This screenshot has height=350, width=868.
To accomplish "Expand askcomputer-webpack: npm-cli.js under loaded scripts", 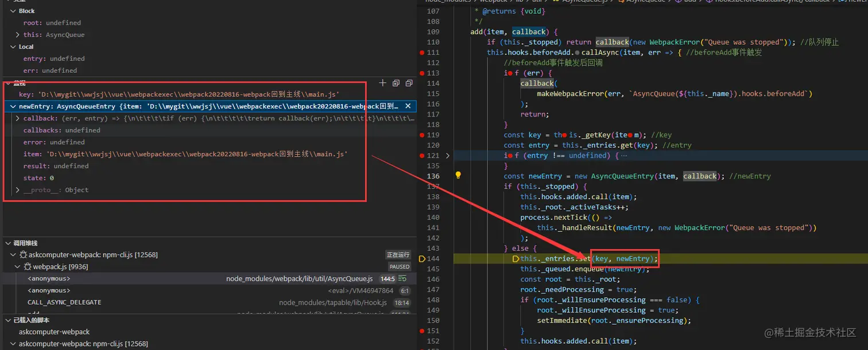I will coord(13,344).
